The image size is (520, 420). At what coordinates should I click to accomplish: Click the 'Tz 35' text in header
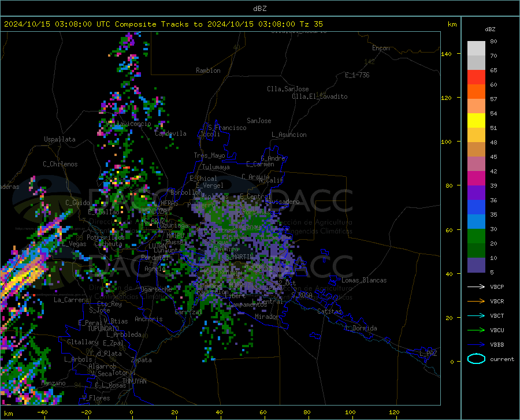(311, 24)
